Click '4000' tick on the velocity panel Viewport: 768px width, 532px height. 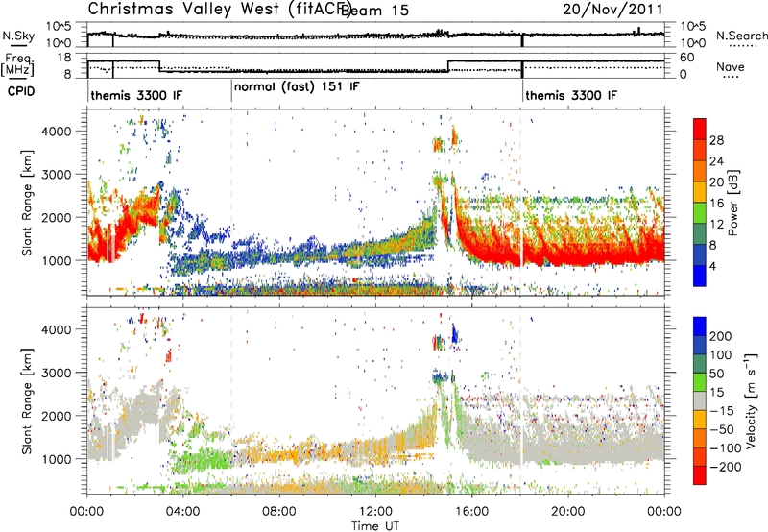56,329
